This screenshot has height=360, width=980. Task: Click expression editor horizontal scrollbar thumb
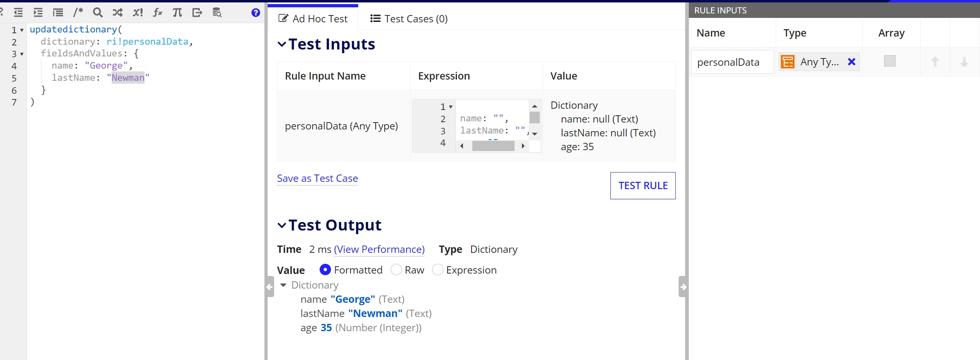tap(493, 146)
